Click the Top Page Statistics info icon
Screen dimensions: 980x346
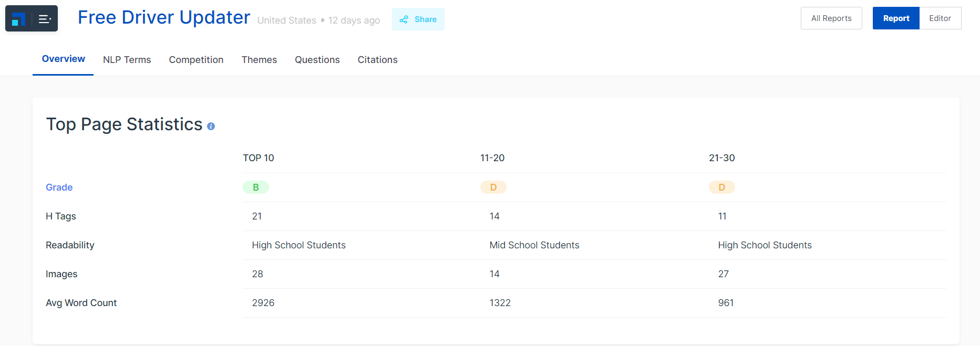(211, 127)
